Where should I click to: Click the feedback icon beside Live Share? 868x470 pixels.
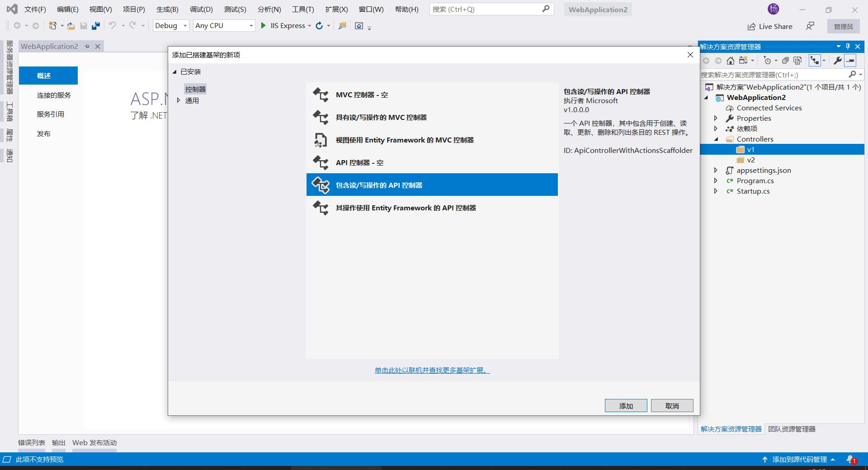coord(810,26)
